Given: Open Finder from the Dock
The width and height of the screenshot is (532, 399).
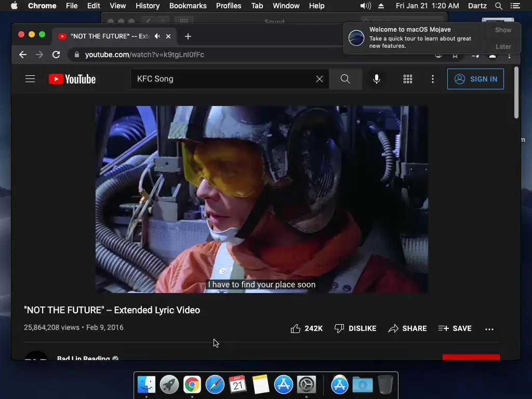Looking at the screenshot, I should 147,385.
